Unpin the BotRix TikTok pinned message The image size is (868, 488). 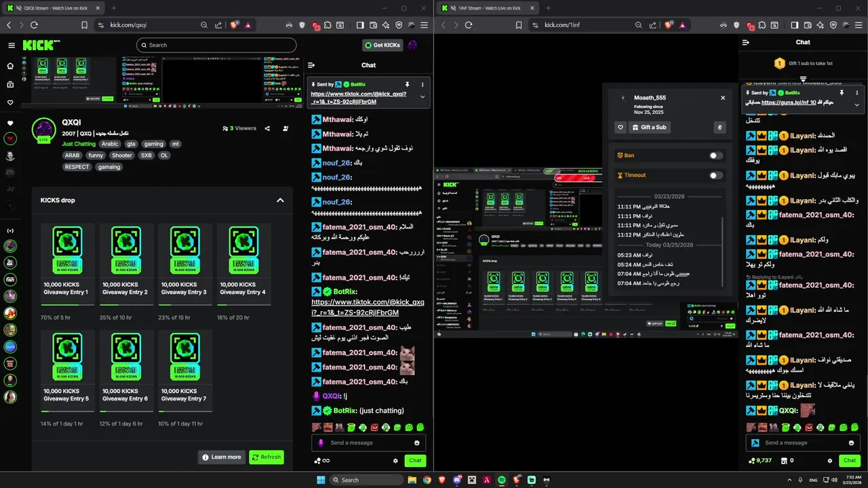(408, 84)
